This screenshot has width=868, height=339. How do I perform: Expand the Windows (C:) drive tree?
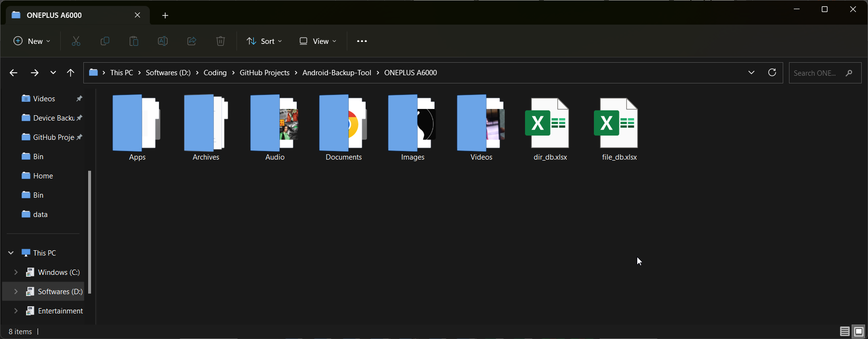16,272
